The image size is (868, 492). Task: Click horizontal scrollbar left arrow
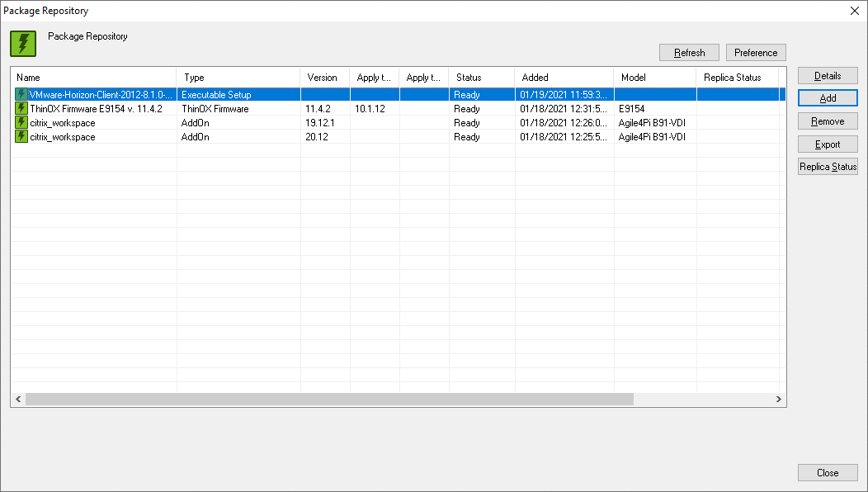point(18,399)
